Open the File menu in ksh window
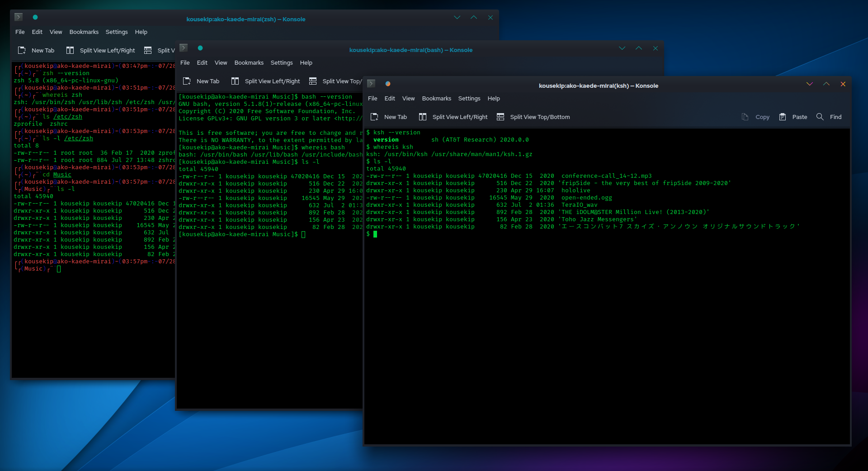The width and height of the screenshot is (868, 471). point(373,98)
